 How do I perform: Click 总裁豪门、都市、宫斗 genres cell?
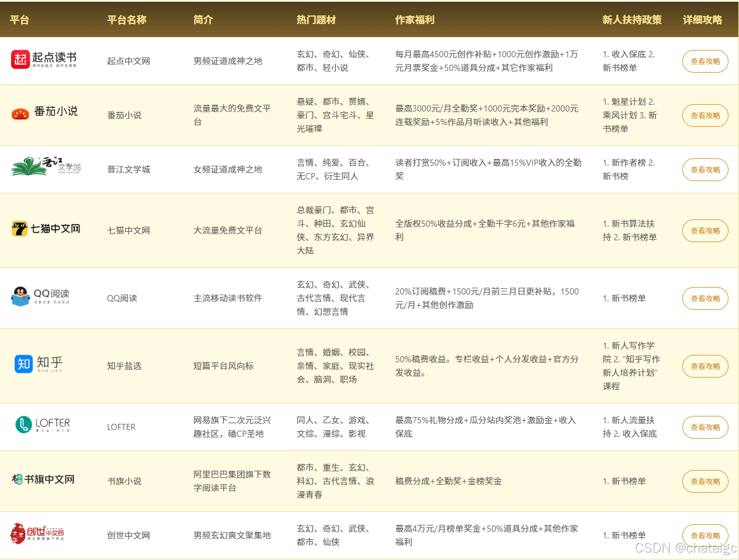click(x=335, y=231)
